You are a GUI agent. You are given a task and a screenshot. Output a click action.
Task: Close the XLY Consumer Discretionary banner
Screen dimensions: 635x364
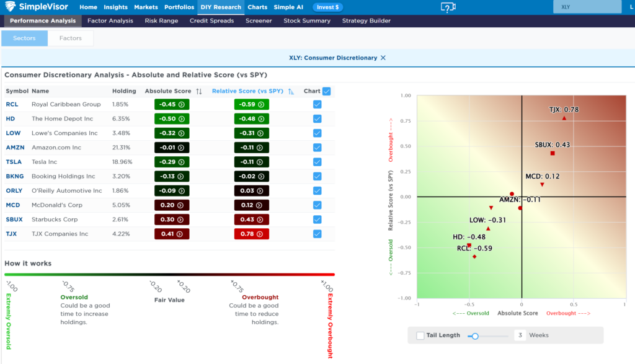[383, 57]
